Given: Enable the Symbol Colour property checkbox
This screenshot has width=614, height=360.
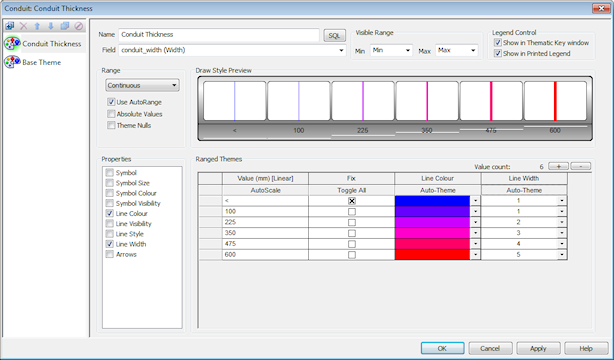Looking at the screenshot, I should tap(110, 193).
